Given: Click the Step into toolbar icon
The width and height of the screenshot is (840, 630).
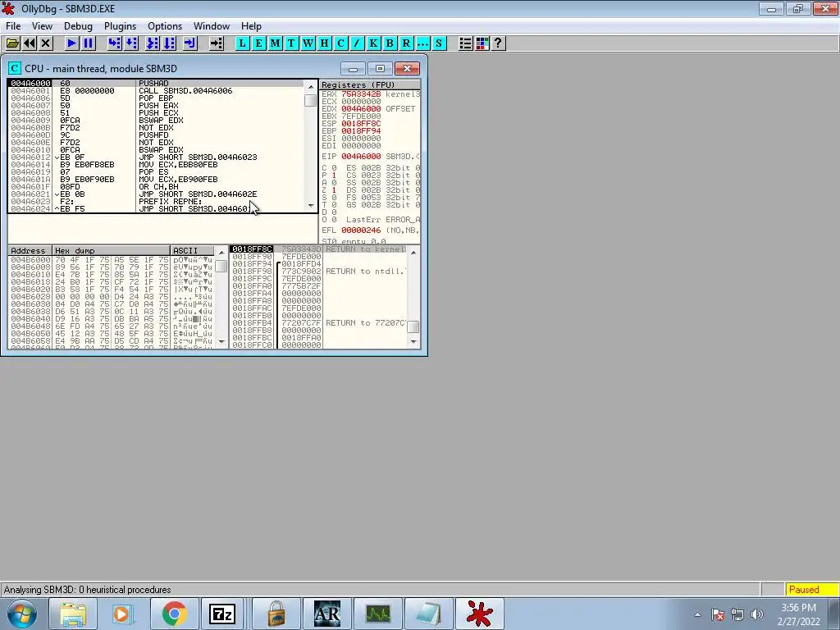Looking at the screenshot, I should (115, 43).
